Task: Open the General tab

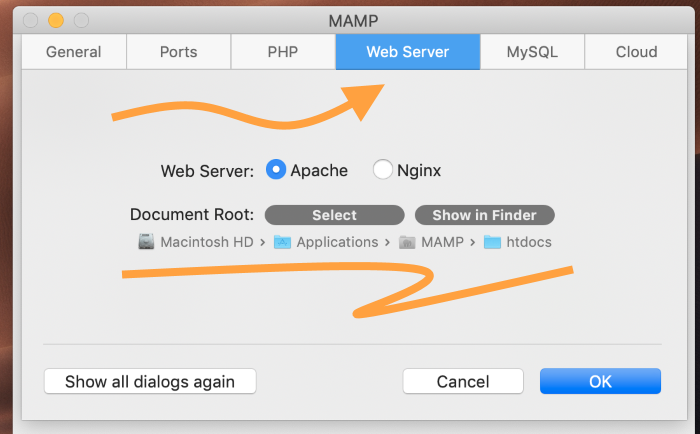Action: pos(74,52)
